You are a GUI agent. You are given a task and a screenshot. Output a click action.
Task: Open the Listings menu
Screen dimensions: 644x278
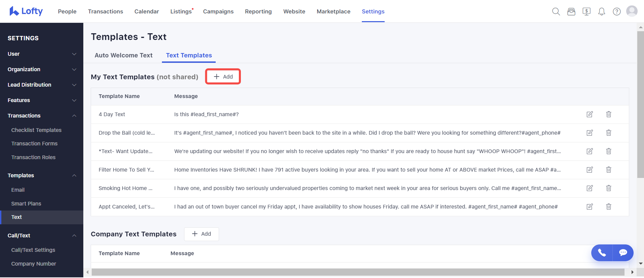181,11
